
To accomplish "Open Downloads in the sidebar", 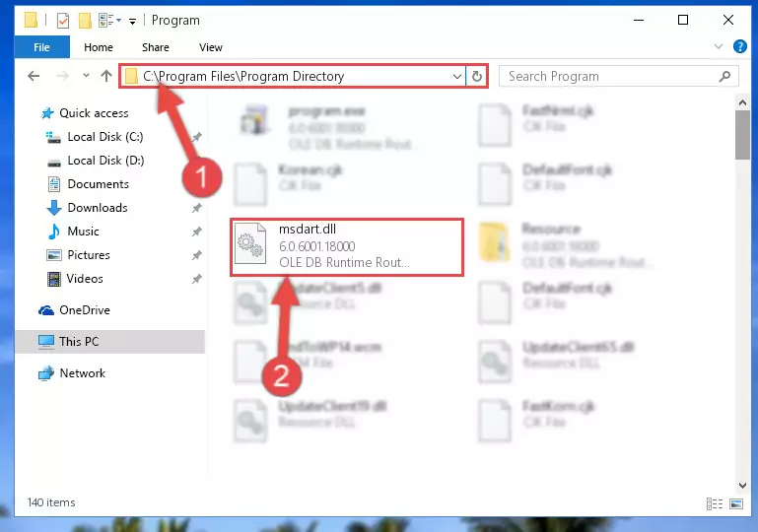I will (98, 208).
